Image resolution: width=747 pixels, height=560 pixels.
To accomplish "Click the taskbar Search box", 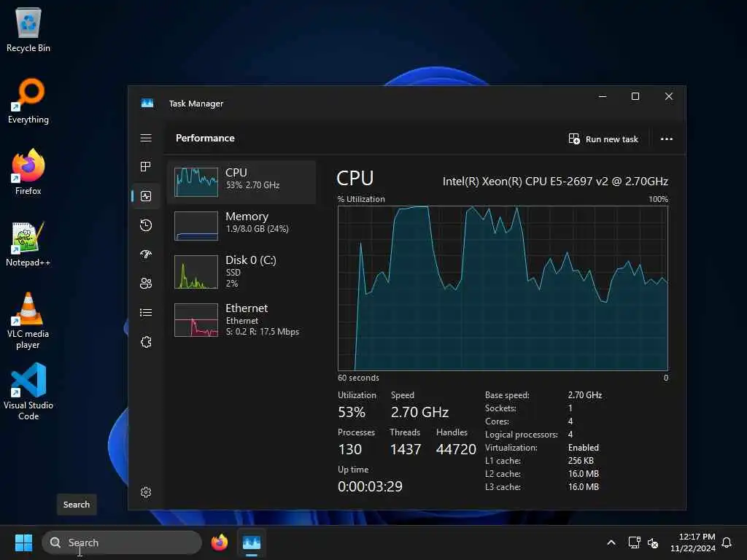I will [122, 542].
